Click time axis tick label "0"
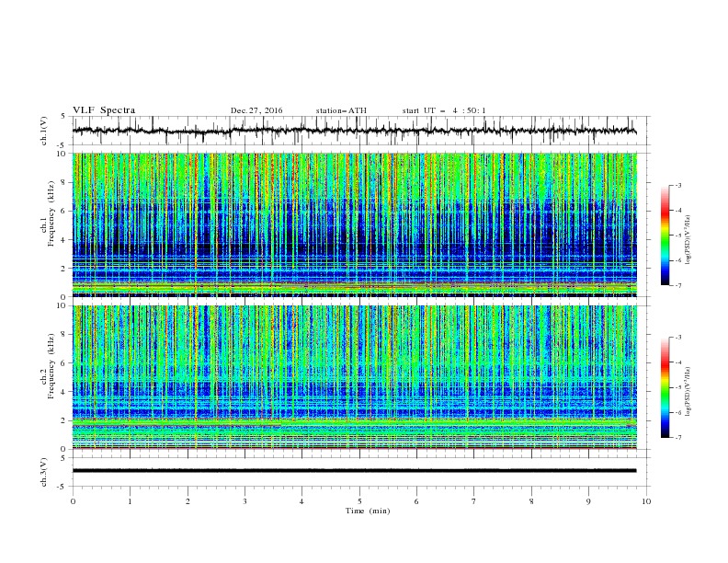The image size is (728, 563). pos(73,501)
